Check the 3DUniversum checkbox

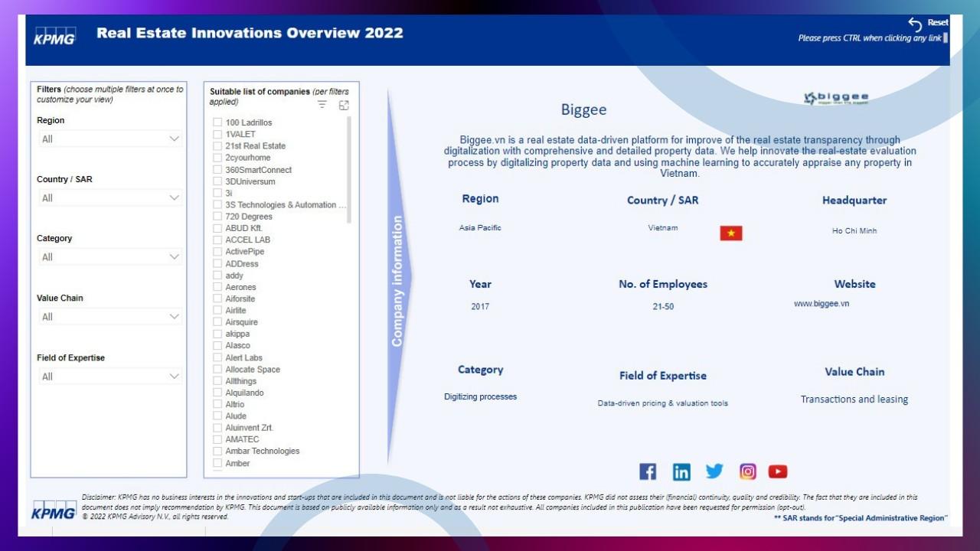coord(217,181)
